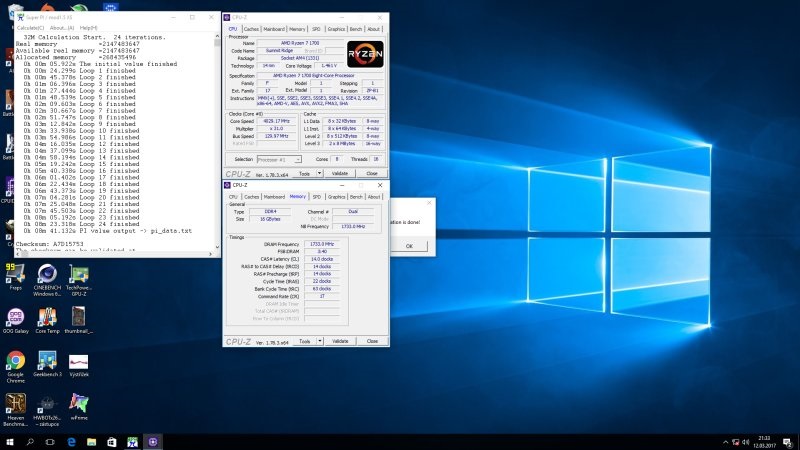Switch to SPD tab in top CPU-Z window
Image resolution: width=800 pixels, height=450 pixels.
pos(316,29)
